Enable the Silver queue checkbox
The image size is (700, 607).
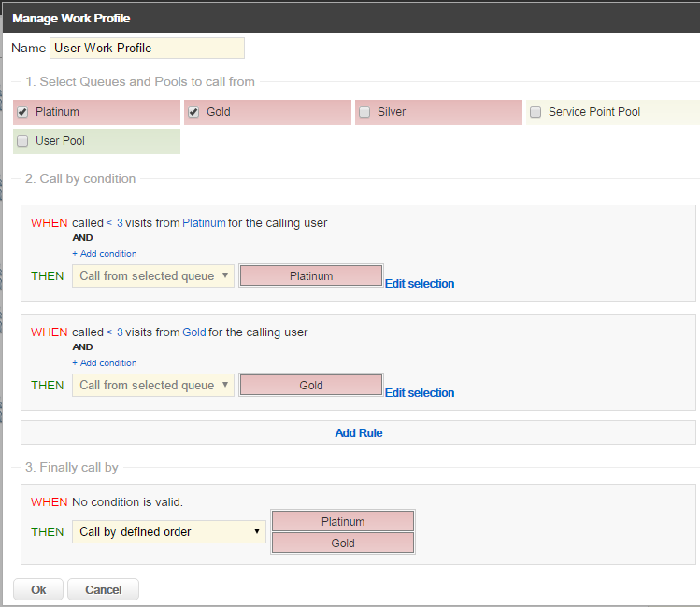(364, 112)
